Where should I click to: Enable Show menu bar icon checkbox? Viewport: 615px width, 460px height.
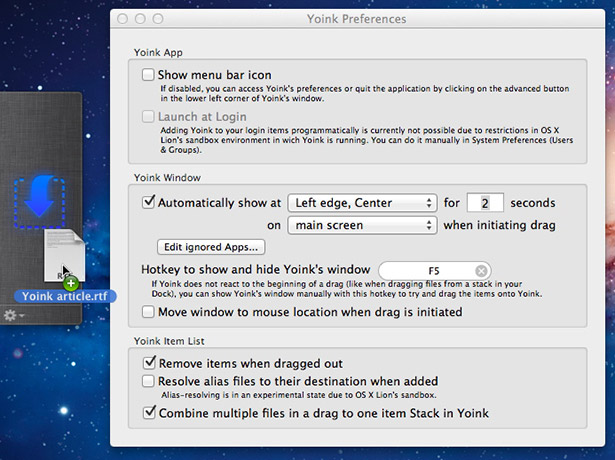(148, 75)
